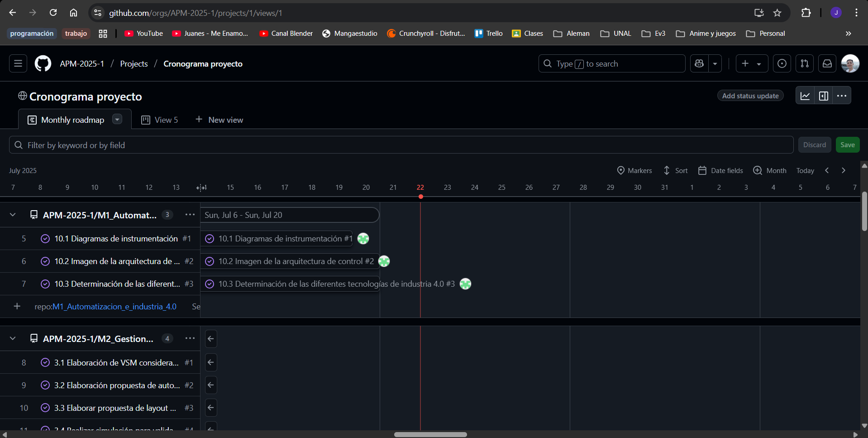Click the horizontal scrollbar thumb at bottom
This screenshot has height=438, width=868.
click(430, 434)
